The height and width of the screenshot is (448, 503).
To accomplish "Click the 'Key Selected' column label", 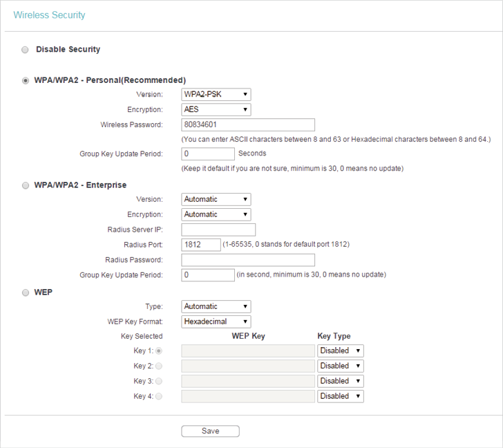I will coord(142,336).
